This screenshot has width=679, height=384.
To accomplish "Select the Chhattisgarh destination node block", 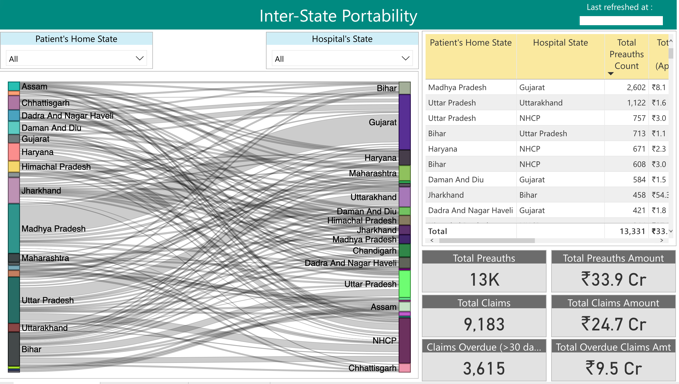I will point(405,368).
